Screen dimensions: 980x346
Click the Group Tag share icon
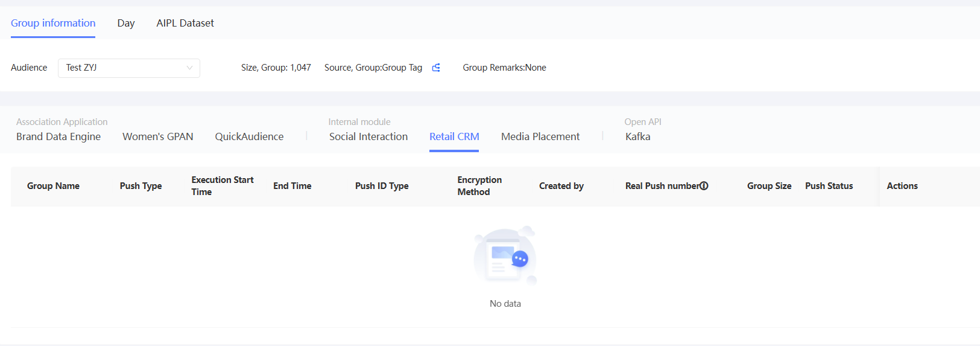(x=436, y=68)
